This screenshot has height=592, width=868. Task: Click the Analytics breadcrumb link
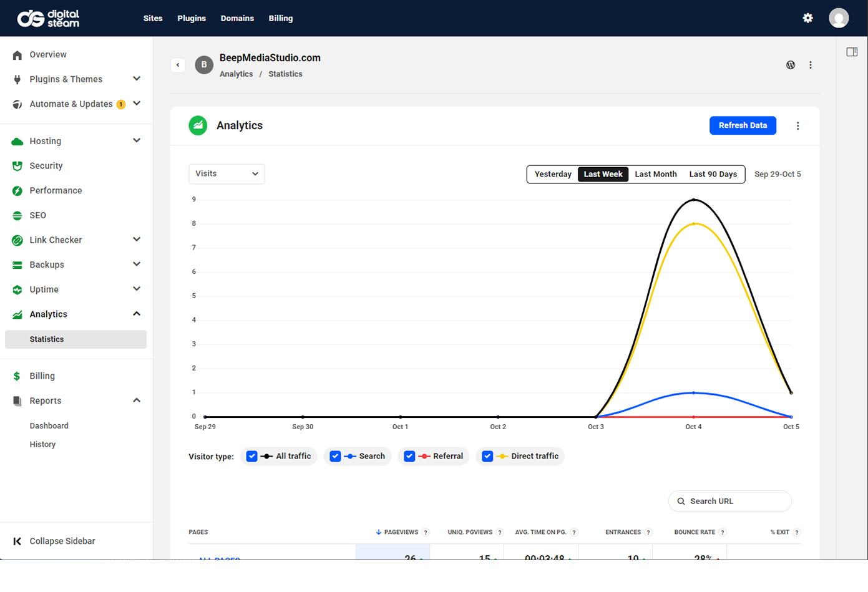(x=236, y=74)
